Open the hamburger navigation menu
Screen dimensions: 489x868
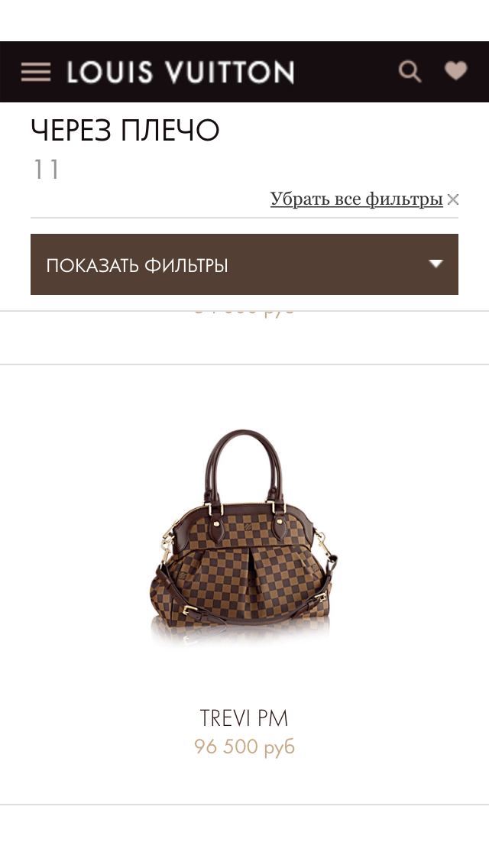(x=36, y=72)
